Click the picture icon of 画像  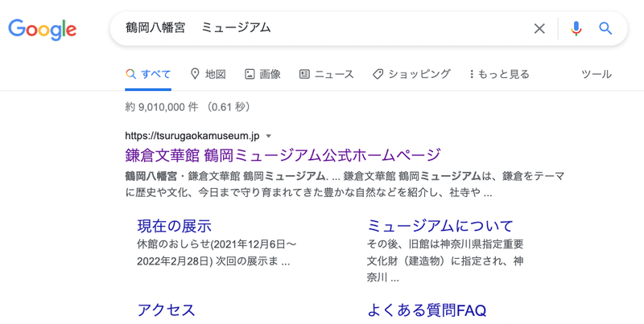coord(250,74)
